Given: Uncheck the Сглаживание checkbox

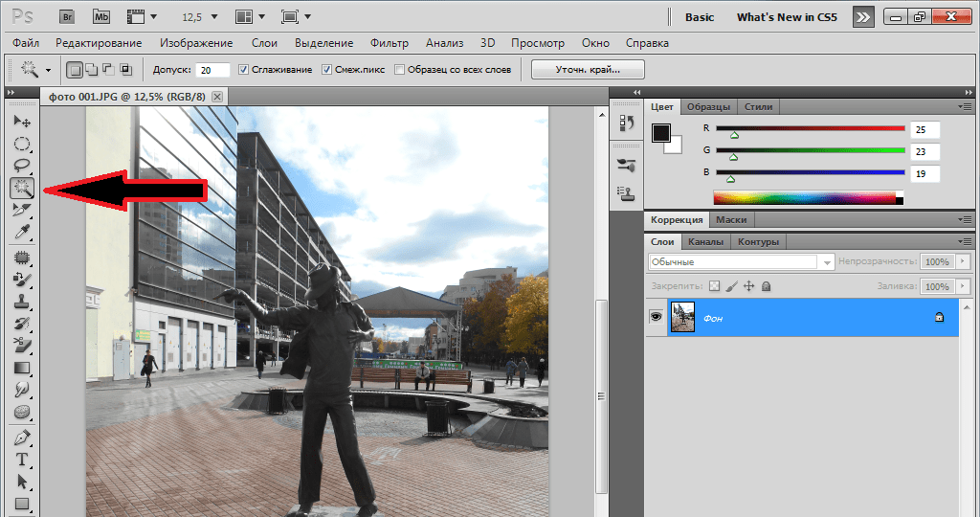Looking at the screenshot, I should pos(244,70).
